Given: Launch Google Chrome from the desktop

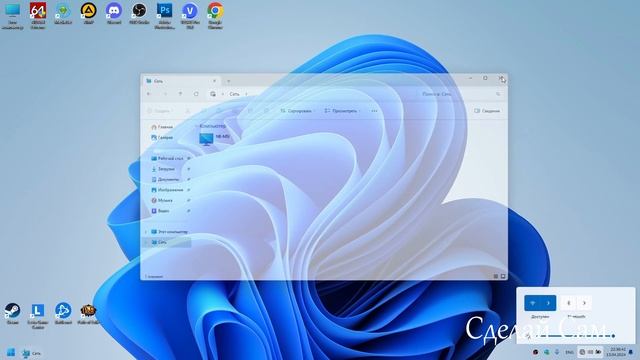Looking at the screenshot, I should (215, 16).
